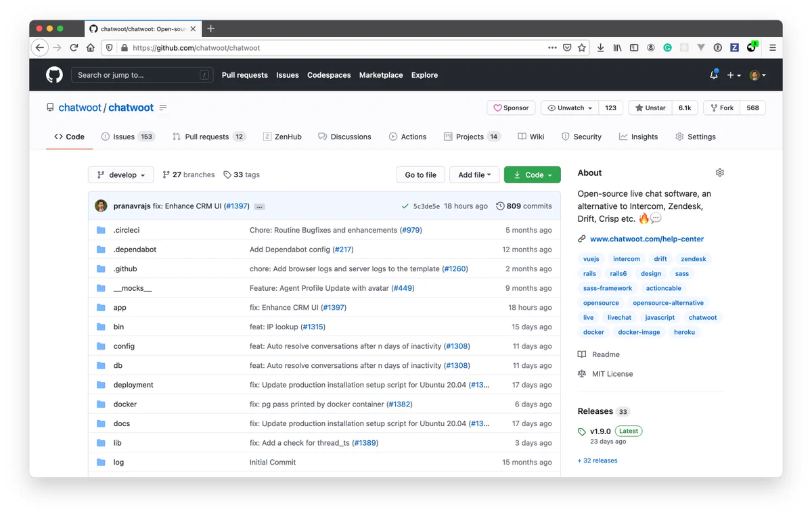Screen dimensions: 812x516
Task: Open the notifications bell
Action: (x=714, y=75)
